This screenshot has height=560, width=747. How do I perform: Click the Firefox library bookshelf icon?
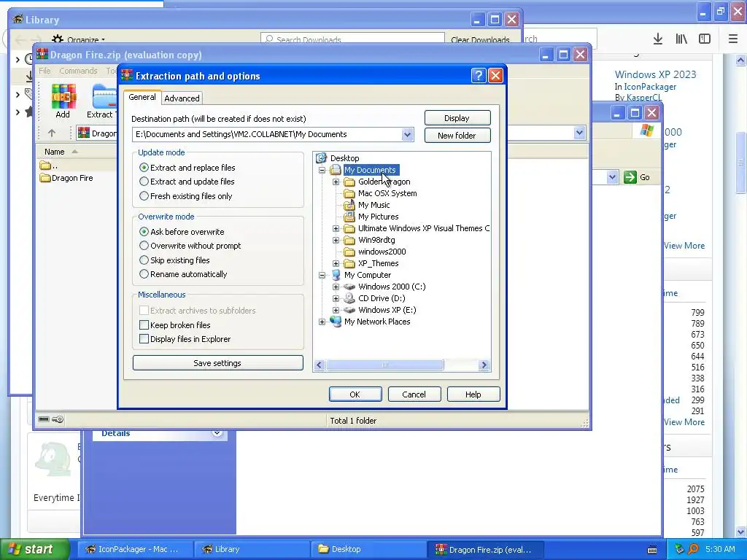click(681, 39)
